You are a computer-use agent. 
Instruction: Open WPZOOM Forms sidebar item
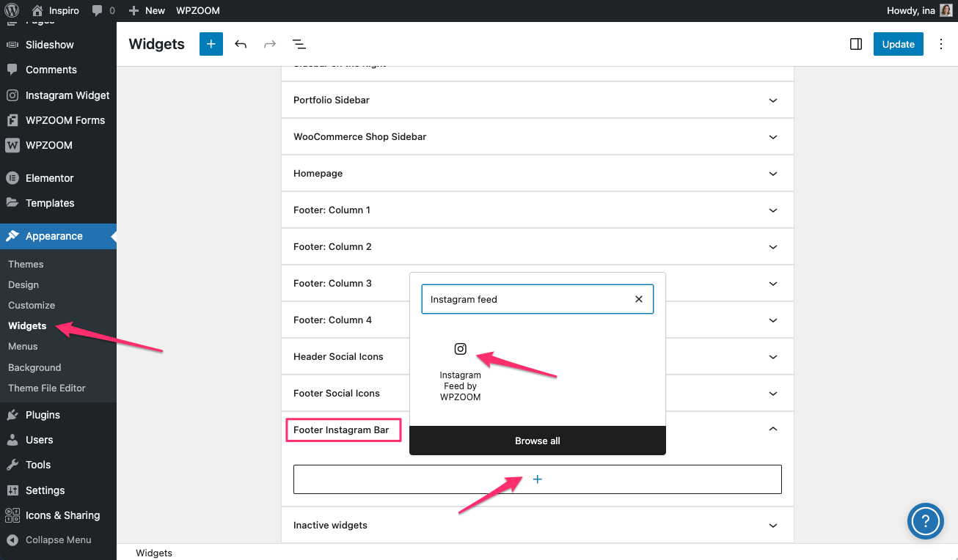[x=58, y=120]
